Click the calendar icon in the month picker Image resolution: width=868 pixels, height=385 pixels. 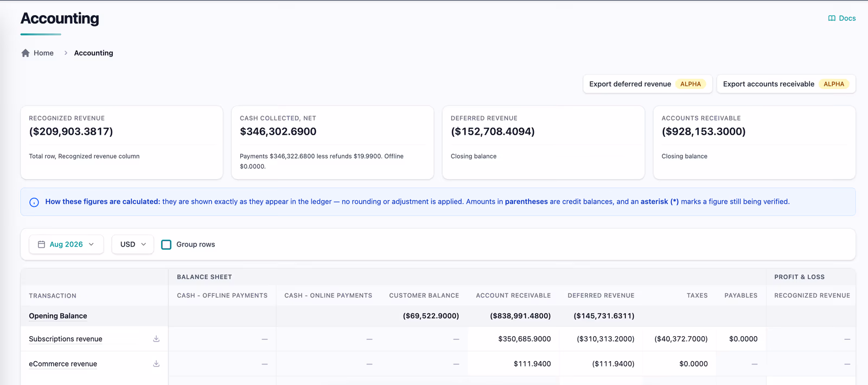pyautogui.click(x=41, y=244)
